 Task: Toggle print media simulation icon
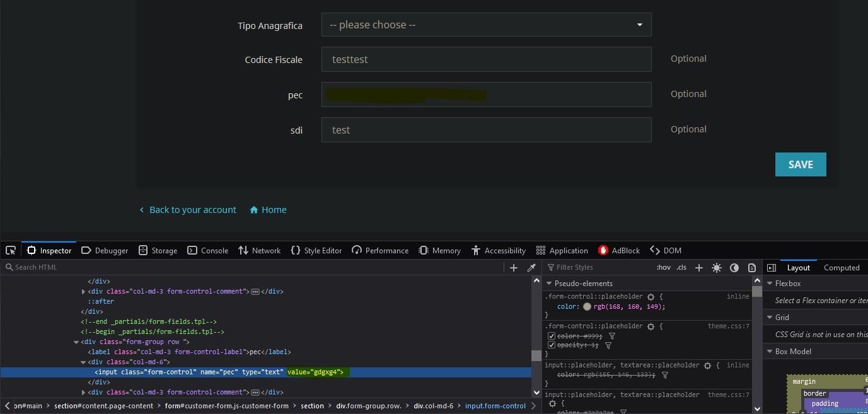751,268
